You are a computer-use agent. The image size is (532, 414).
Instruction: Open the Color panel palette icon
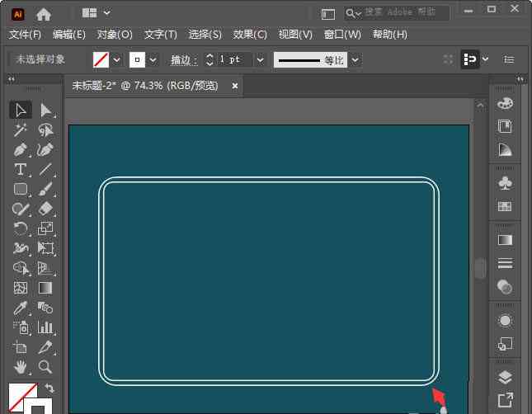506,104
